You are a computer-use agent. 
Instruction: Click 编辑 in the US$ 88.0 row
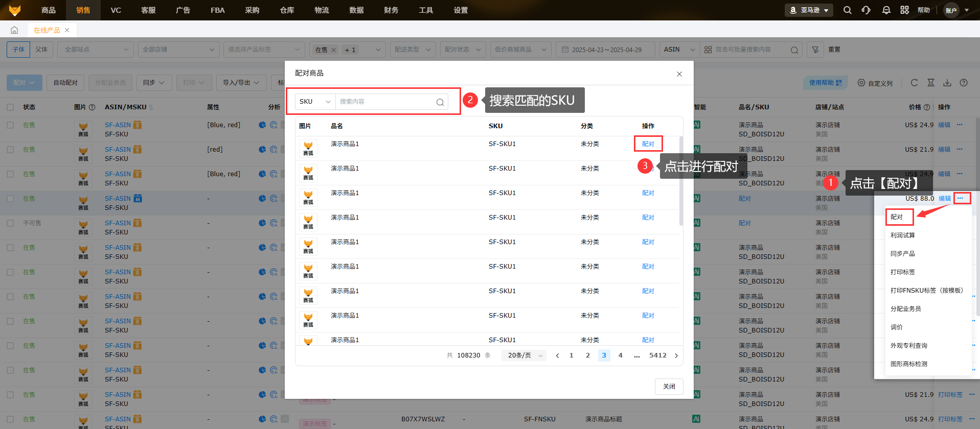pyautogui.click(x=945, y=199)
